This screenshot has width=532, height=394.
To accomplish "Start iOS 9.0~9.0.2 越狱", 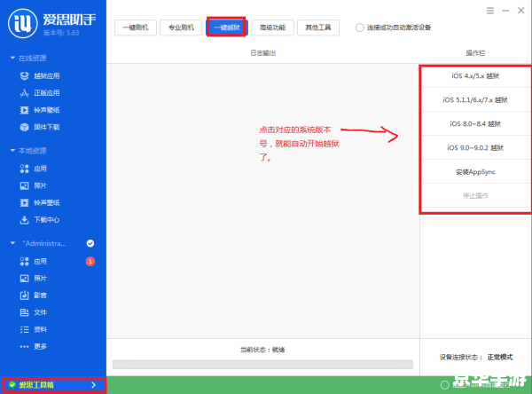I will (x=475, y=147).
